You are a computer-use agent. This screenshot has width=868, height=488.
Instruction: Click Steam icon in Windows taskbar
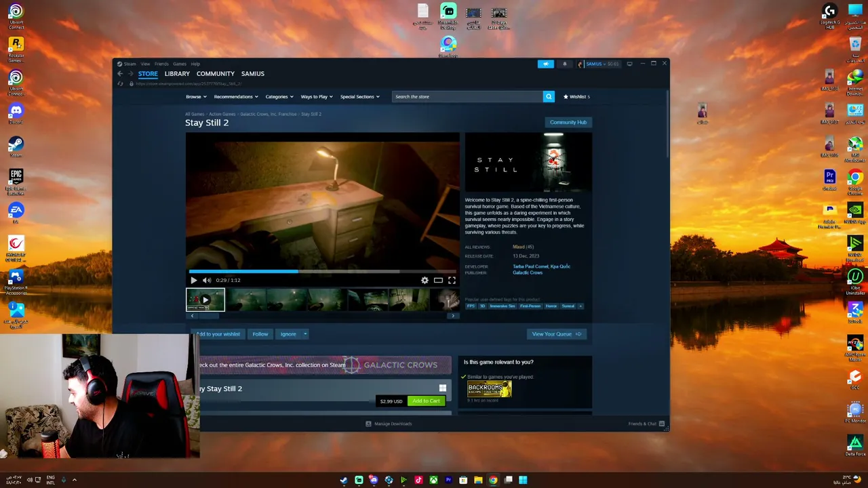coord(344,480)
